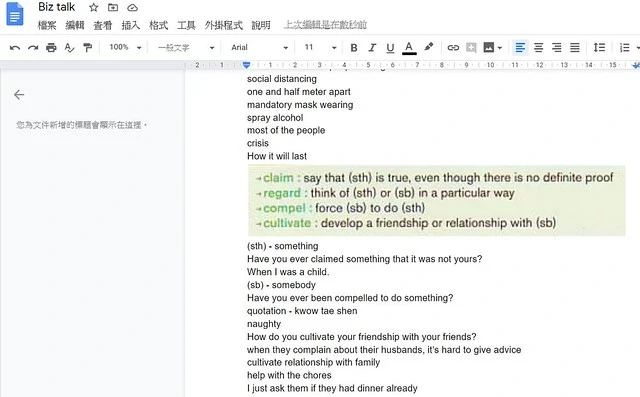640x397 pixels.
Task: Open the Google Docs home icon
Action: pos(15,14)
